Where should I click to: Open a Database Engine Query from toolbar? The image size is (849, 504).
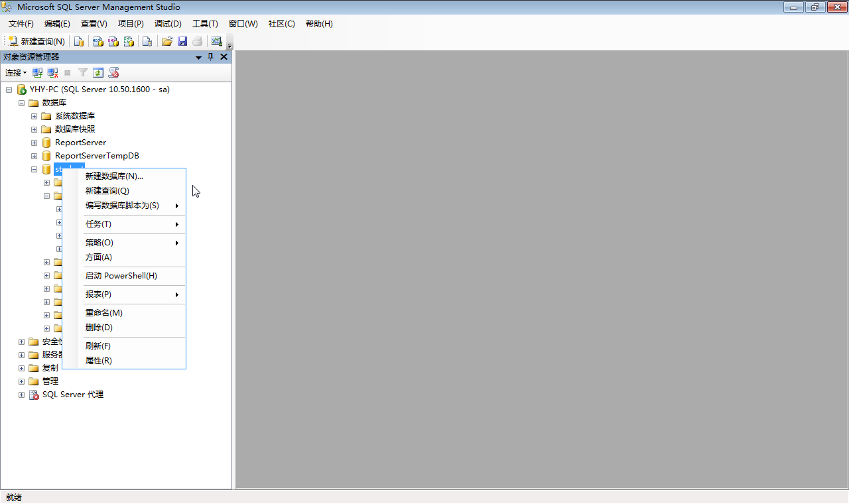click(x=79, y=41)
